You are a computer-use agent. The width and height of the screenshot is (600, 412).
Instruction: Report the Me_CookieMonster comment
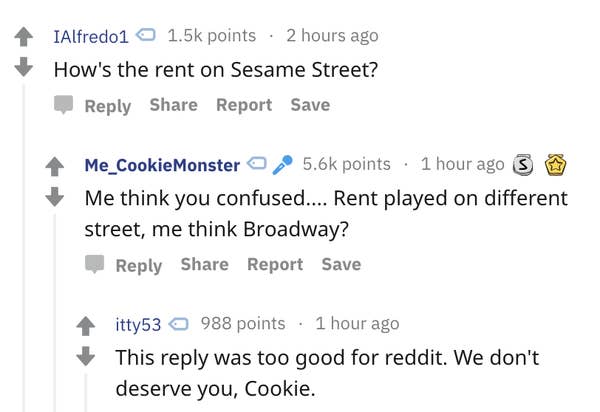[275, 264]
